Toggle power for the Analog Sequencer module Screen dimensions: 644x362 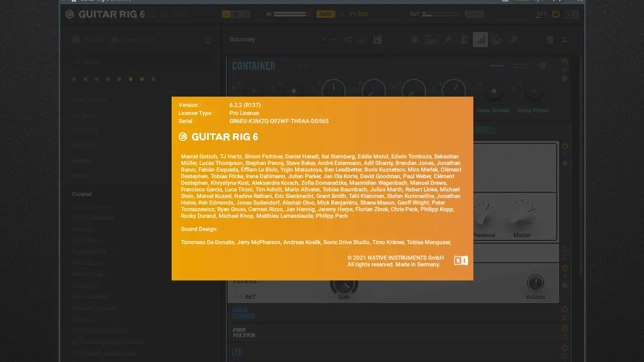coord(565,309)
